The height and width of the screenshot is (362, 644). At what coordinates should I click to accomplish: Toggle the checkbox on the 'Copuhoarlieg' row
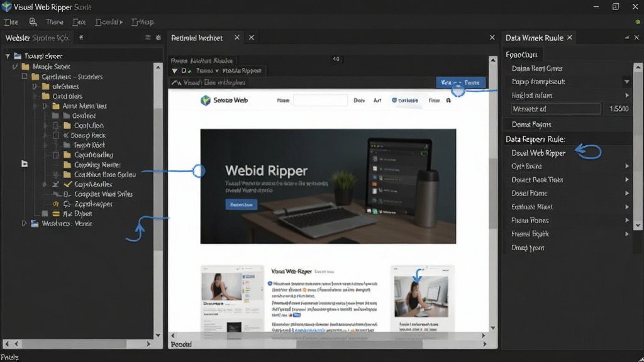(56, 155)
